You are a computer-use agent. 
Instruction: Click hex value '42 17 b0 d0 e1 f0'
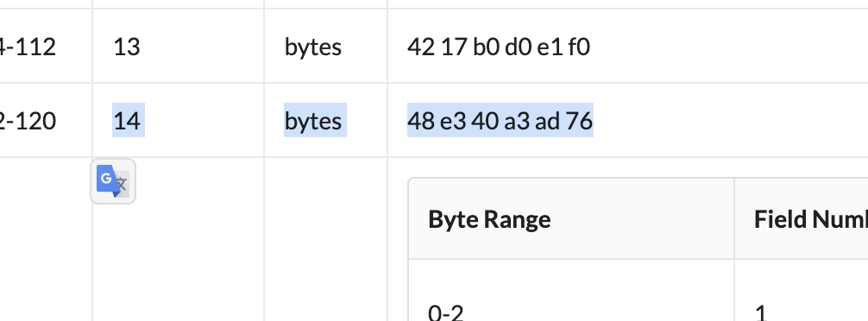(x=499, y=47)
